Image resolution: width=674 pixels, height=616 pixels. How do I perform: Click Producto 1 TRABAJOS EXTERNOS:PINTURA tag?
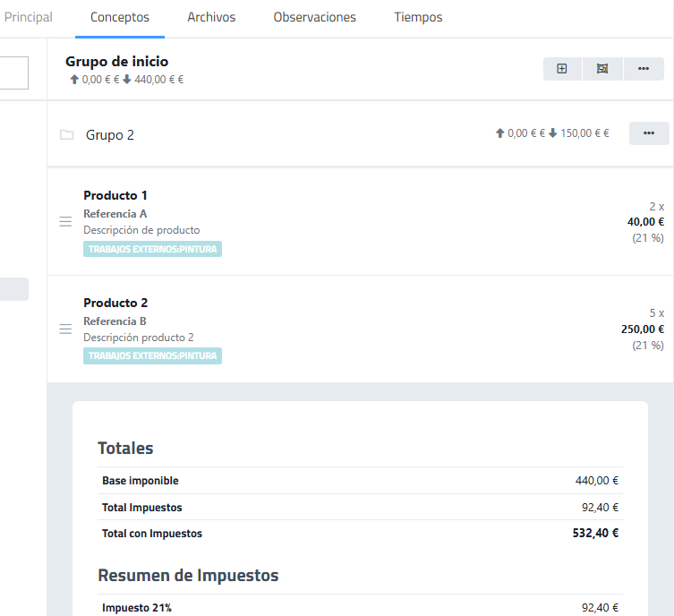pos(152,249)
